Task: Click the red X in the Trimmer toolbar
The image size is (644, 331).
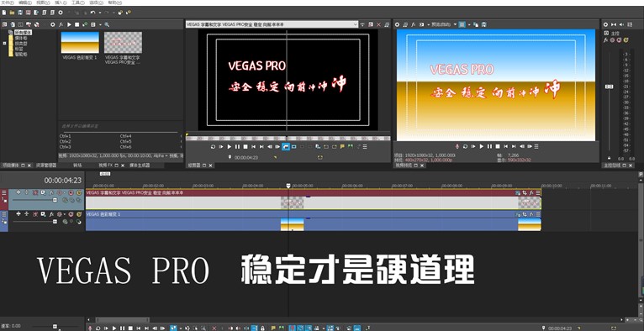Action: coord(378,24)
